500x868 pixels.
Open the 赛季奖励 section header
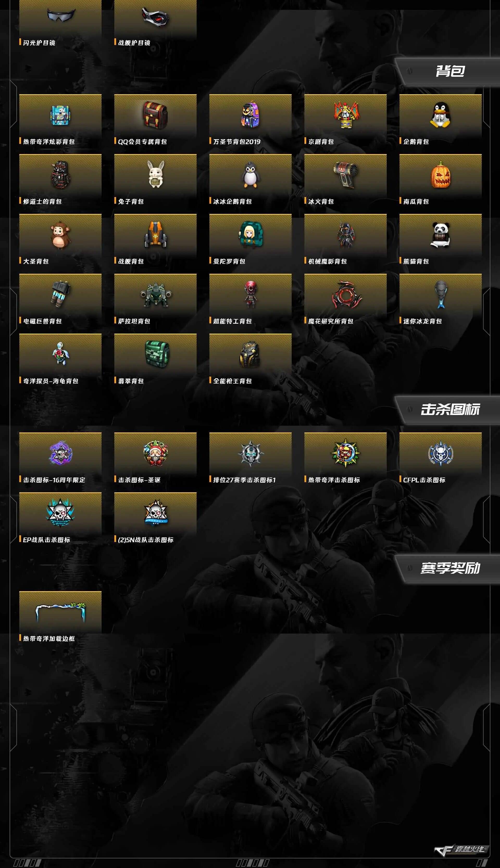coord(450,569)
